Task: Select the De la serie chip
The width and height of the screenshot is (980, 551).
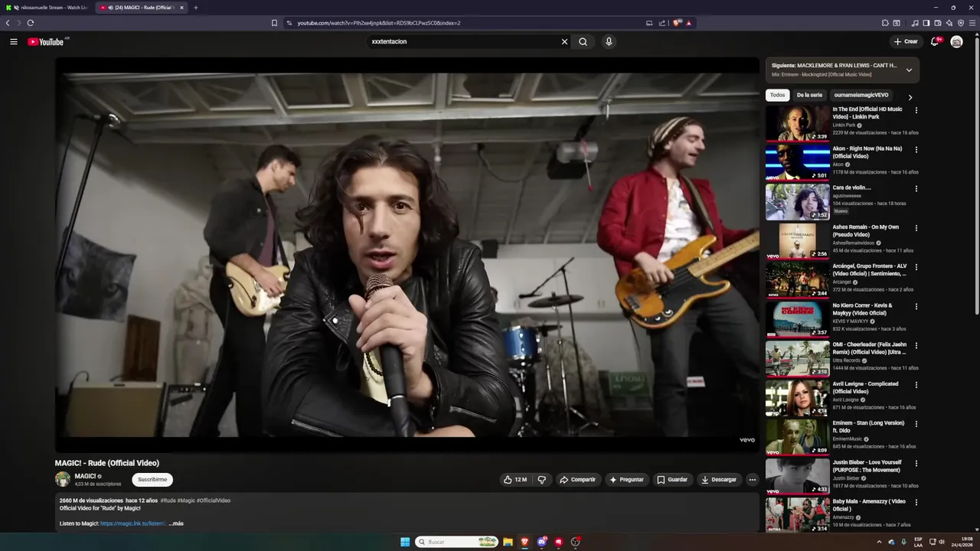Action: tap(809, 95)
